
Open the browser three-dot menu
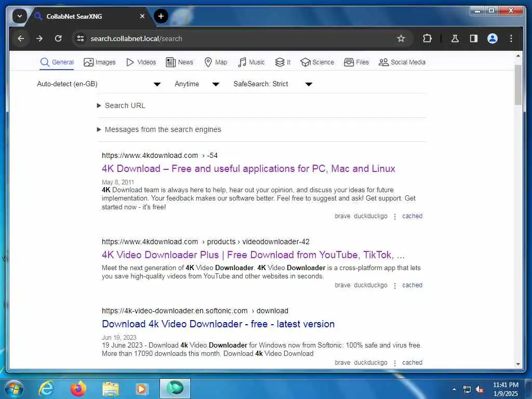pos(511,38)
